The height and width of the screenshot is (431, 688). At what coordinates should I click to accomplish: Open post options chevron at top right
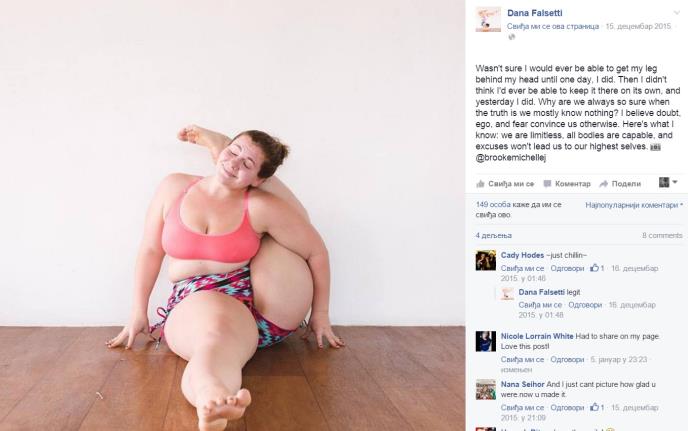tap(677, 13)
